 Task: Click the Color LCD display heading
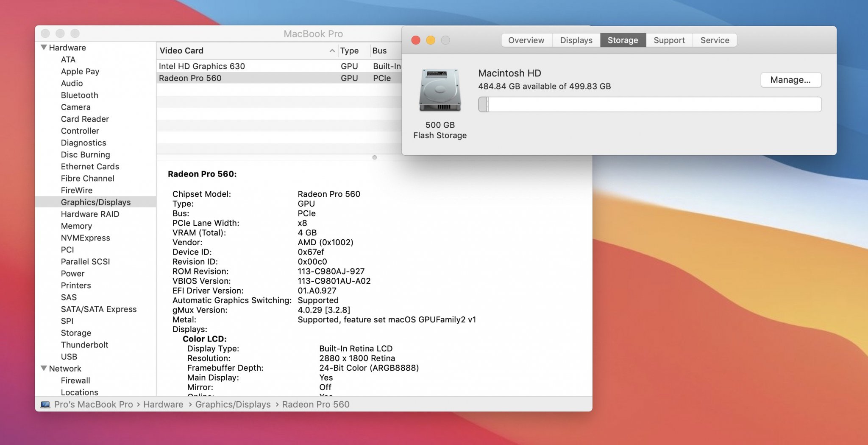pyautogui.click(x=205, y=339)
